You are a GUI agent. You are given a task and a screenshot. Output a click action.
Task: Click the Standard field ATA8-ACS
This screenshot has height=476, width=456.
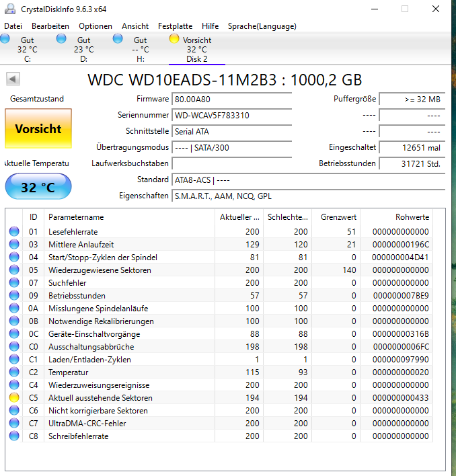(x=309, y=180)
